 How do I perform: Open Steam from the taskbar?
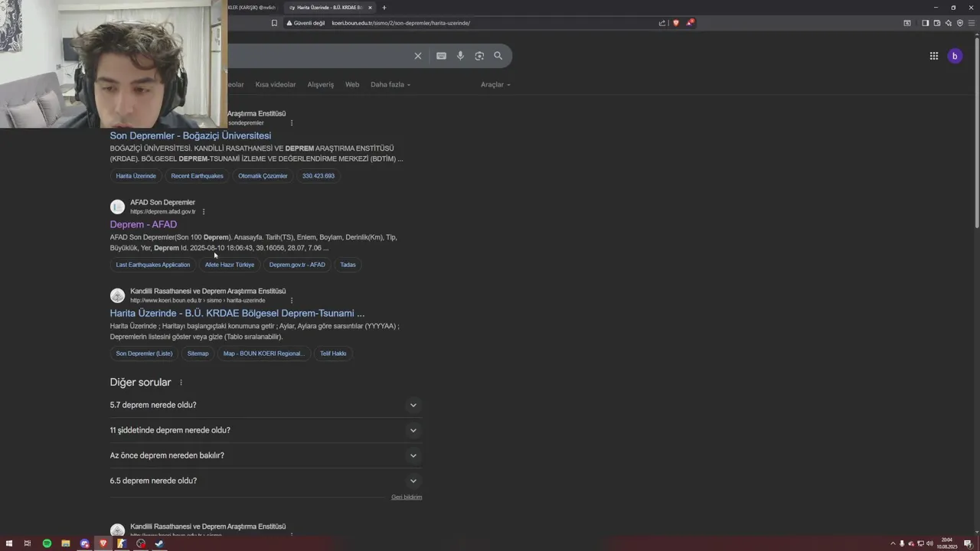[159, 543]
